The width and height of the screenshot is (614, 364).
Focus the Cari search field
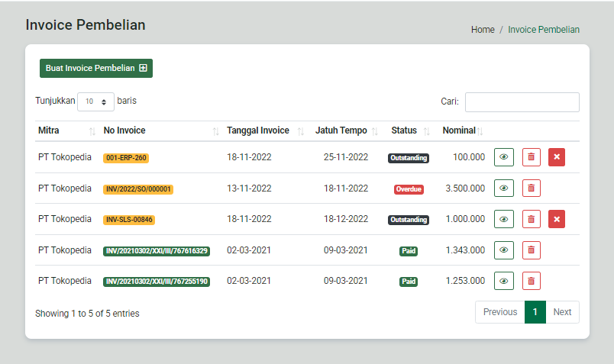coord(522,102)
